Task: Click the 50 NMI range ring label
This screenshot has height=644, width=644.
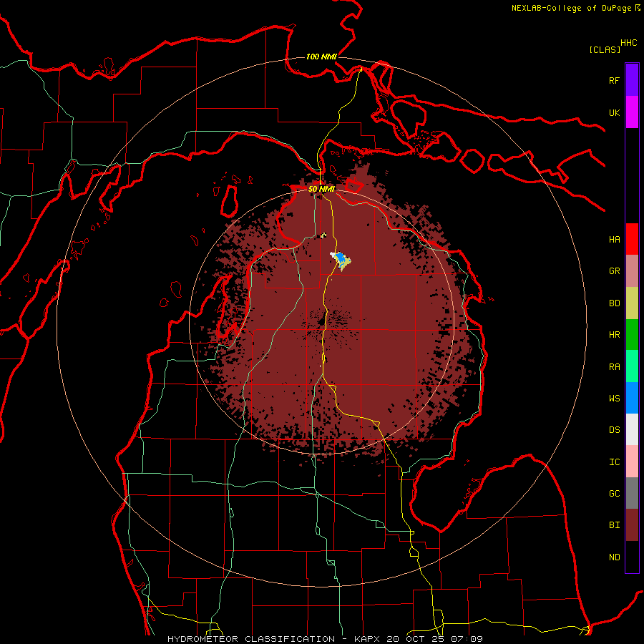Action: click(321, 189)
